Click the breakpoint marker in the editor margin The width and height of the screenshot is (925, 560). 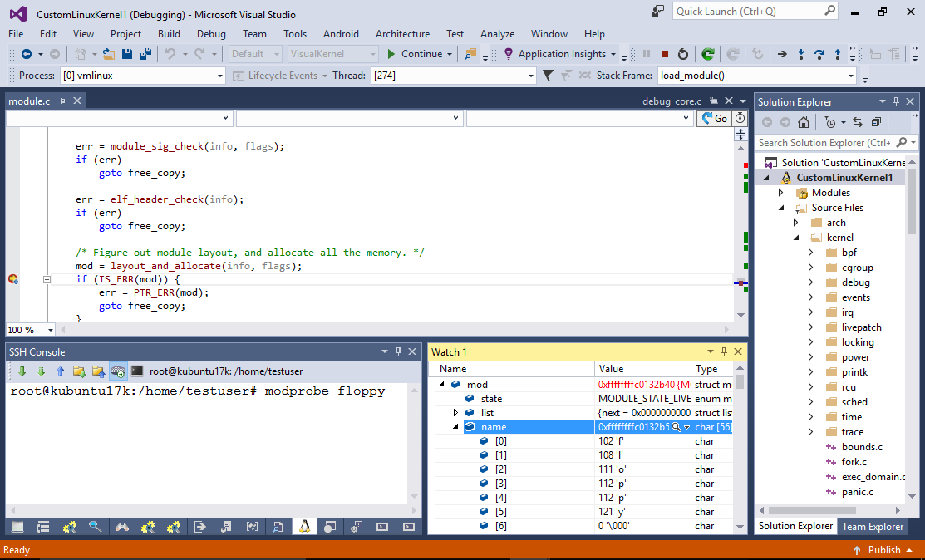pos(13,279)
